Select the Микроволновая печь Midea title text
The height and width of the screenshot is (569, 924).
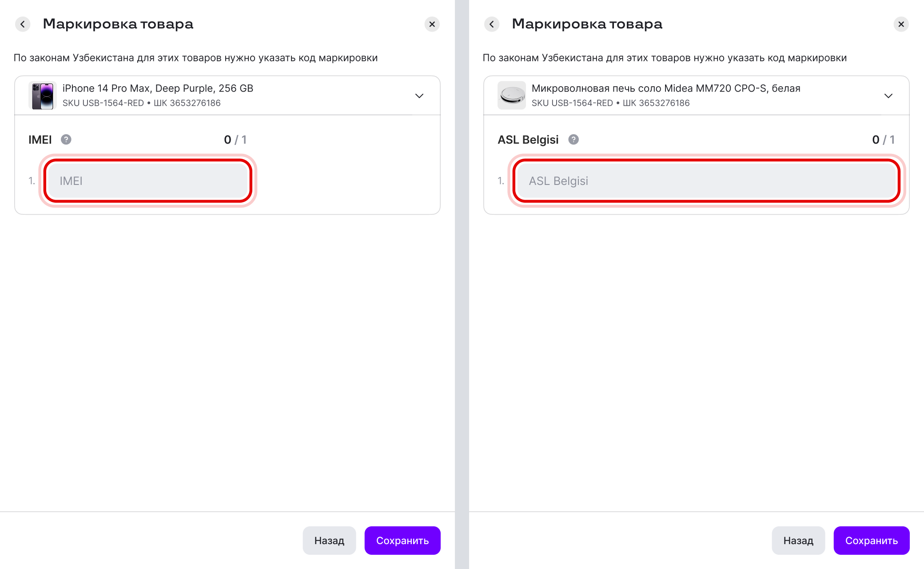(666, 88)
